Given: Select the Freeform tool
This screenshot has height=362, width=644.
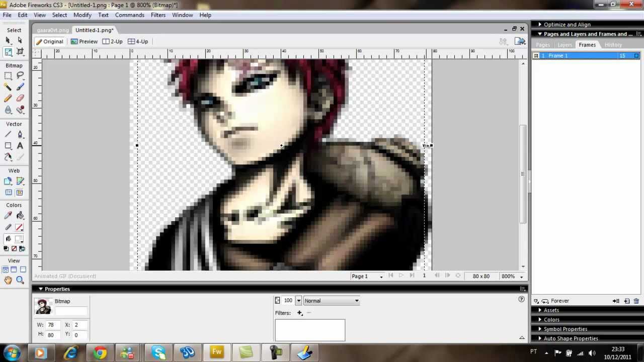Looking at the screenshot, I should coord(8,157).
